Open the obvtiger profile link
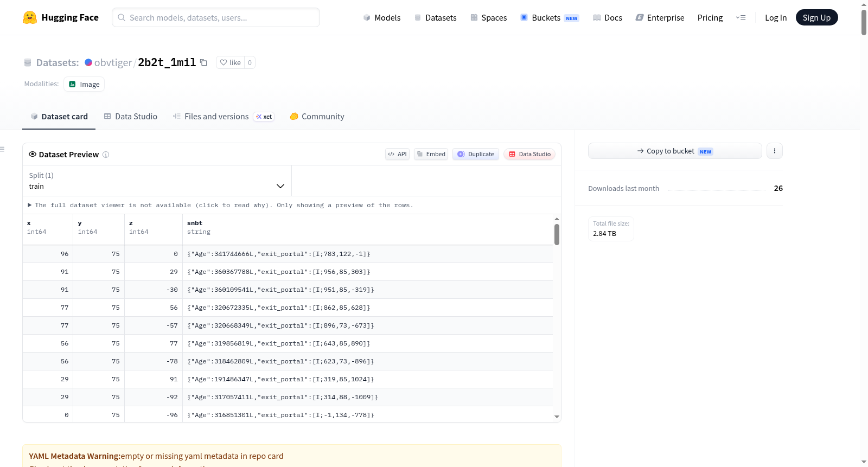This screenshot has height=467, width=868. click(x=113, y=62)
